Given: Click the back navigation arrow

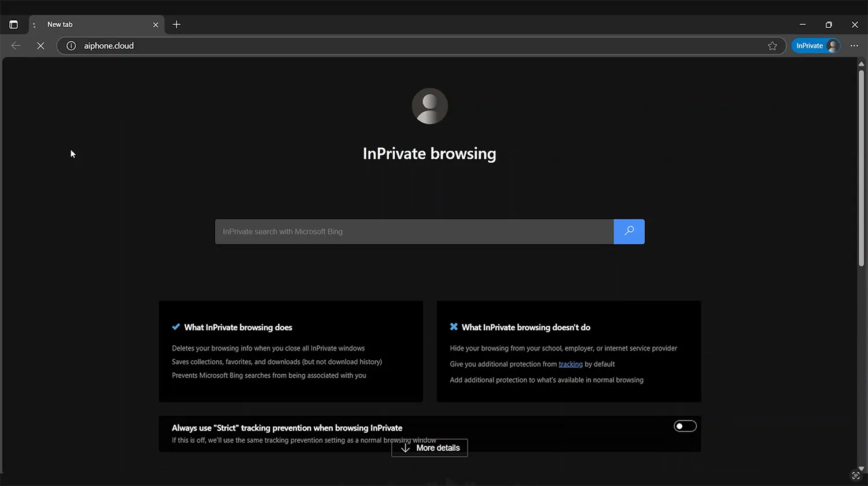Looking at the screenshot, I should (16, 46).
